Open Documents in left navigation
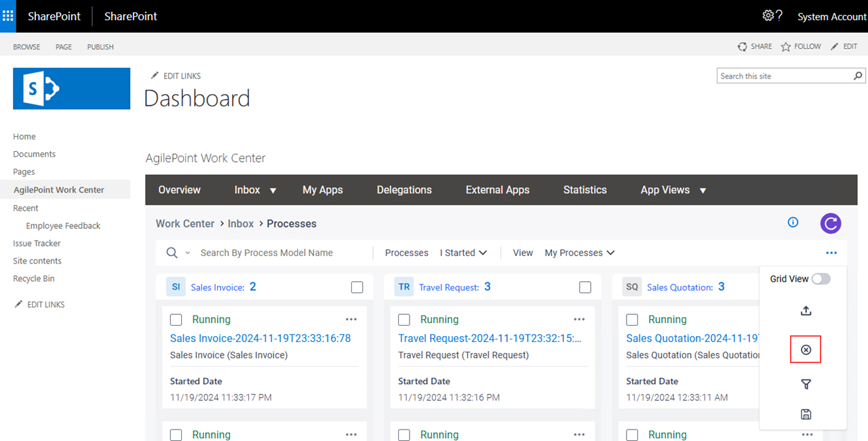The height and width of the screenshot is (441, 868). coord(34,154)
